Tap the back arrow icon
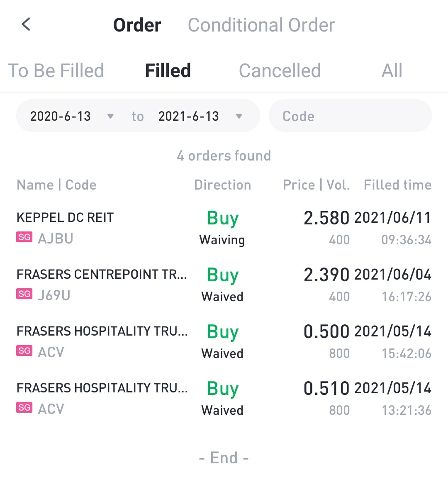The width and height of the screenshot is (448, 482). coord(26,24)
